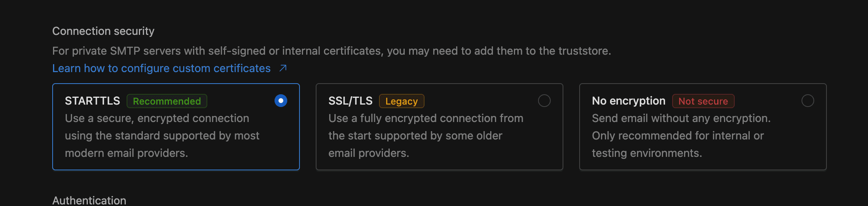868x206 pixels.
Task: Click the SSL/TLS description about older providers
Action: pos(426,135)
